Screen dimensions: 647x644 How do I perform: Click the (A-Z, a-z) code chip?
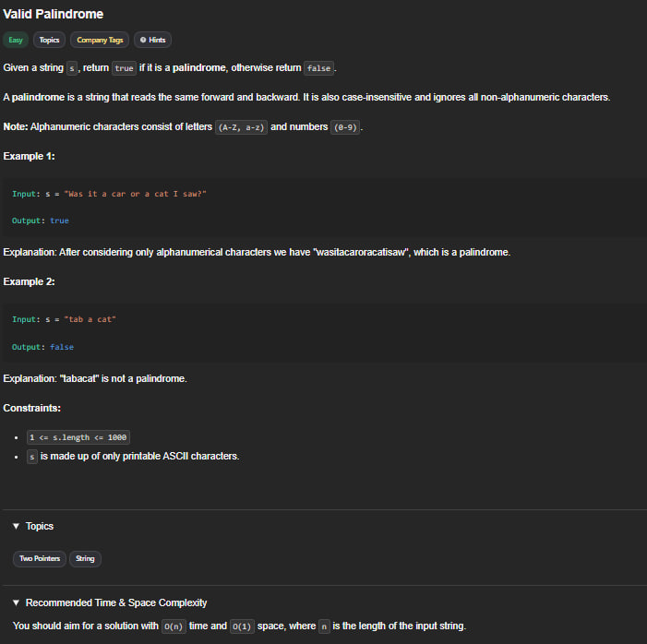coord(242,127)
